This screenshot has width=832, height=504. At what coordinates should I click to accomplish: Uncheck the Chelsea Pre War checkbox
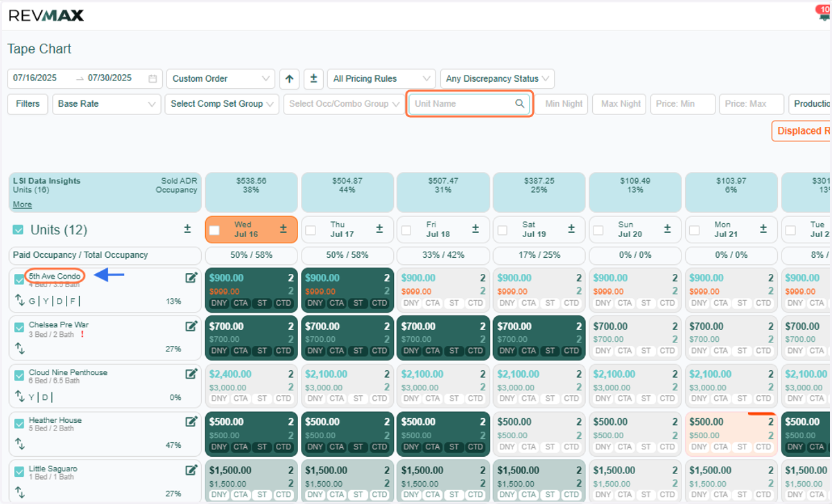(x=19, y=327)
